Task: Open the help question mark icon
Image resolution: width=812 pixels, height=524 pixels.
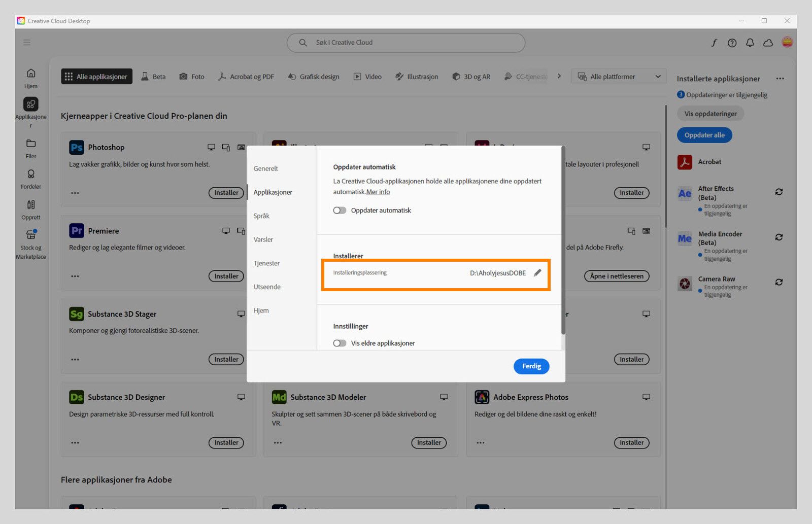Action: pos(732,43)
